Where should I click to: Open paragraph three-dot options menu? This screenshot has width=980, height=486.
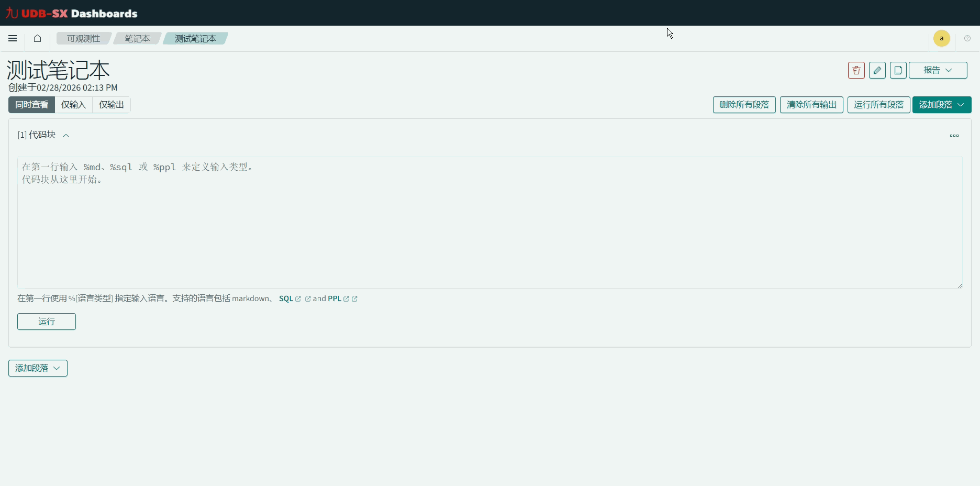coord(954,136)
